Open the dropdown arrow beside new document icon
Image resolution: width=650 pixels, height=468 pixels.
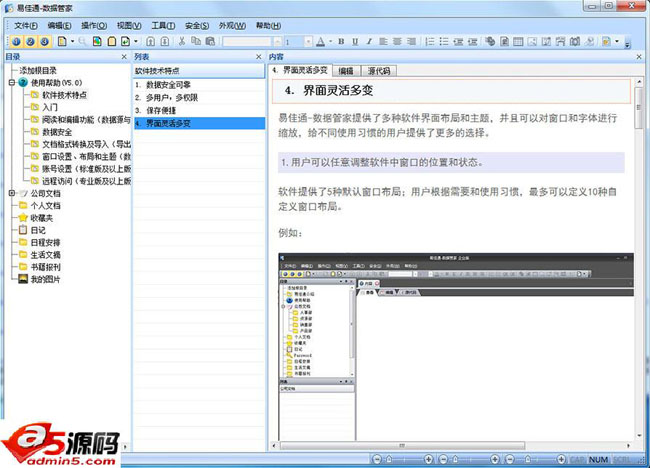[73, 41]
